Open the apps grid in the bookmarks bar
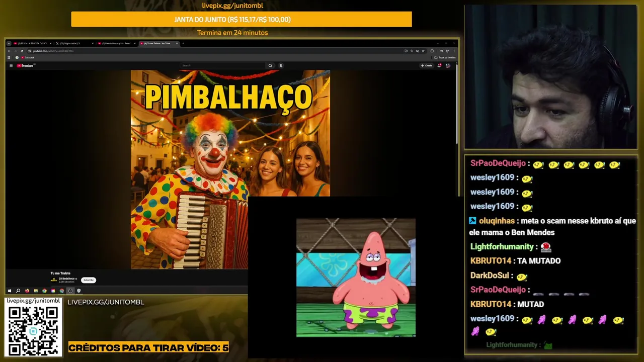This screenshot has width=644, height=362. point(9,57)
